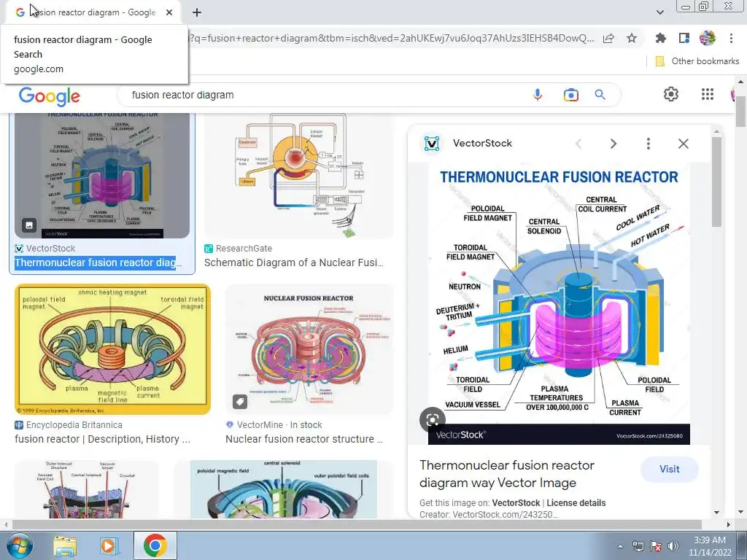Open Google quick settings gear

tap(671, 94)
